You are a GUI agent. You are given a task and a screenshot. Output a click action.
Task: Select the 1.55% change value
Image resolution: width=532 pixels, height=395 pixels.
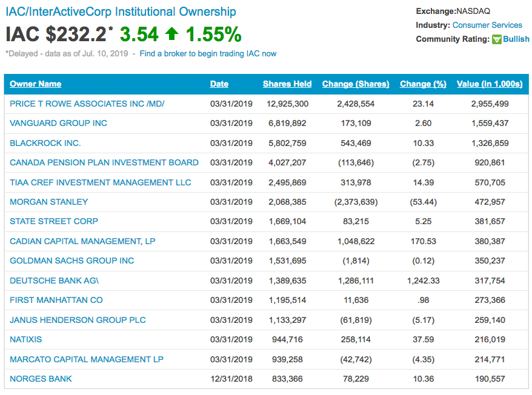213,35
